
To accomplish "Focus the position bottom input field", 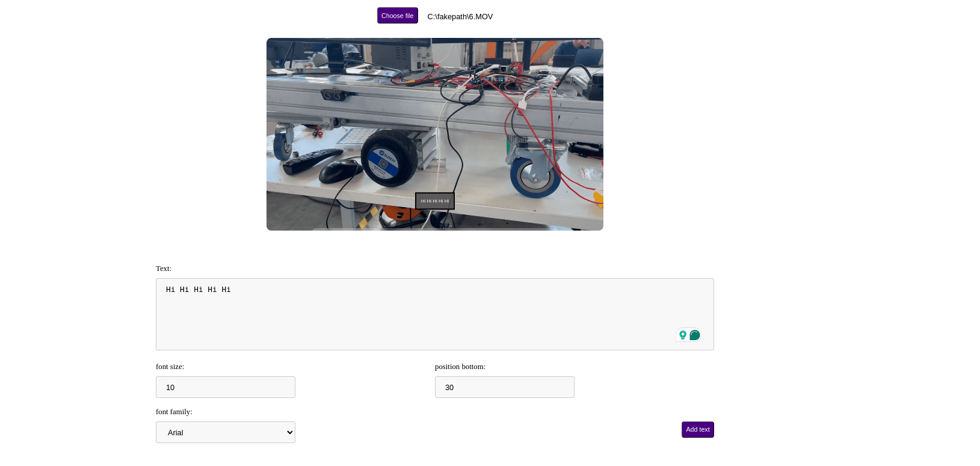I will [x=505, y=387].
